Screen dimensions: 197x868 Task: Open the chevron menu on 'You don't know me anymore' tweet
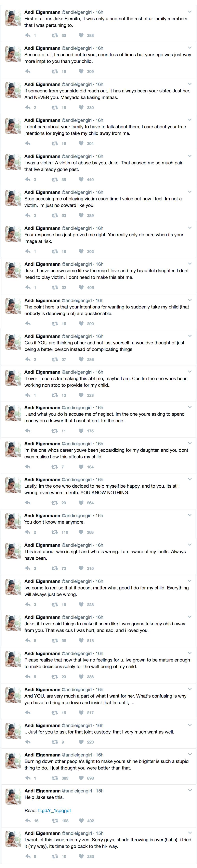[190, 515]
